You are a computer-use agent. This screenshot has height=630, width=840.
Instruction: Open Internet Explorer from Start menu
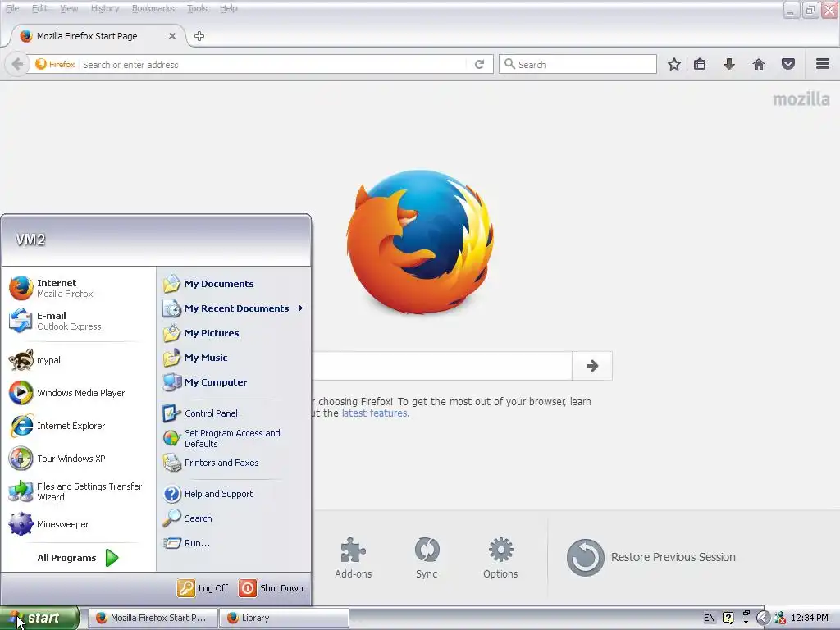pos(78,426)
